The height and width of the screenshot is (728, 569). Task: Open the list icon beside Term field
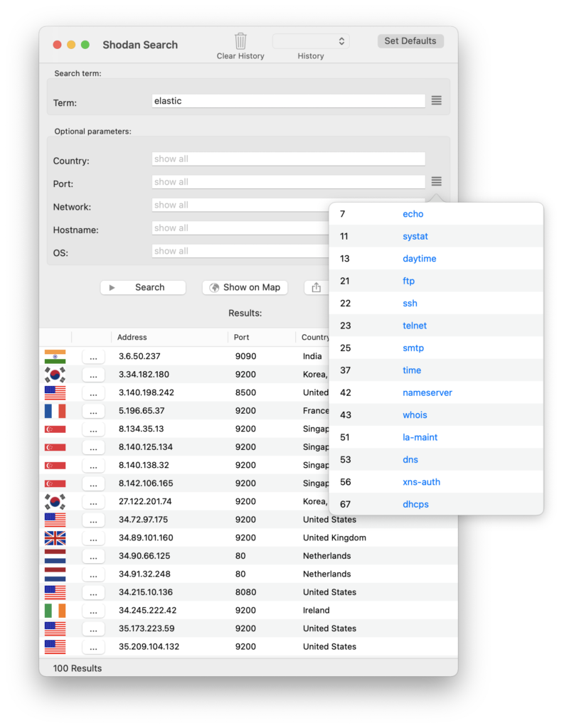[436, 100]
